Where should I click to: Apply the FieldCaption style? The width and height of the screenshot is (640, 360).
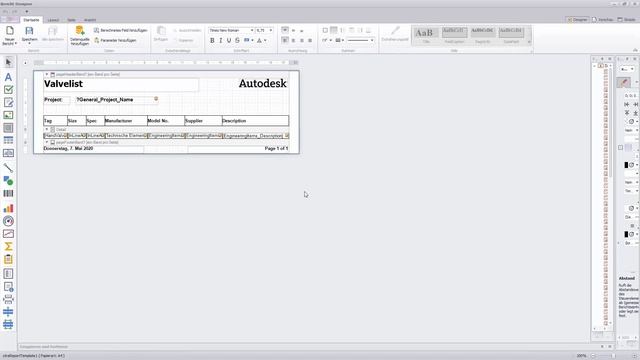454,35
